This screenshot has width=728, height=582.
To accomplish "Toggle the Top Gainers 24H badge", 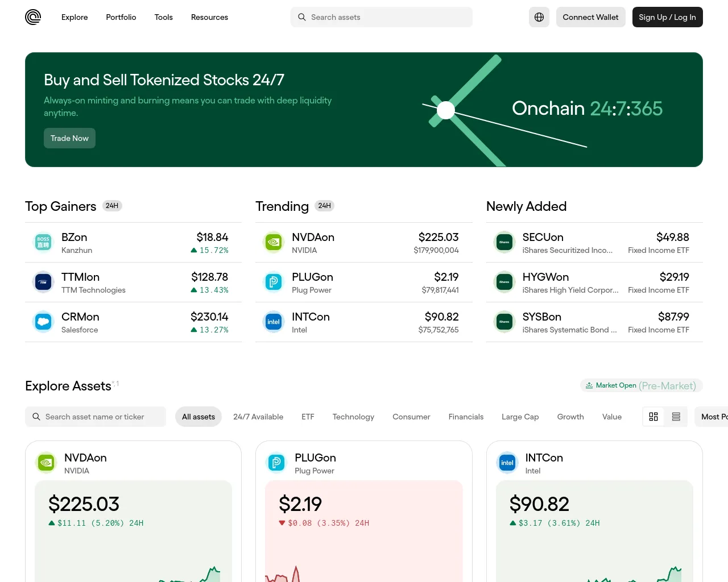I will tap(112, 206).
